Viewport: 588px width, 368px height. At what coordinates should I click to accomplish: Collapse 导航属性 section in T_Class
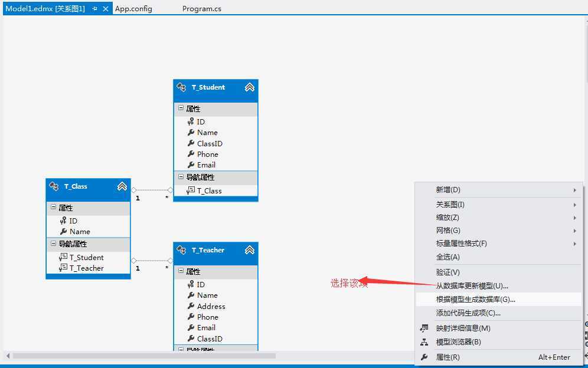point(53,244)
